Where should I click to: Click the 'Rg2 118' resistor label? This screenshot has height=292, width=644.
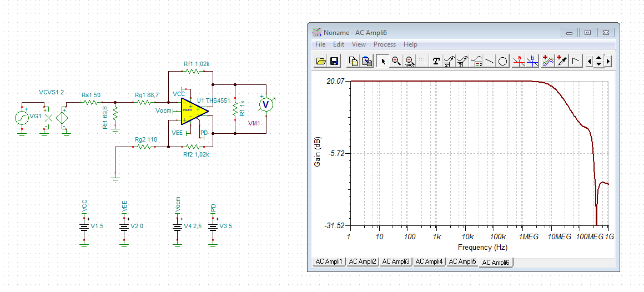[x=146, y=139]
